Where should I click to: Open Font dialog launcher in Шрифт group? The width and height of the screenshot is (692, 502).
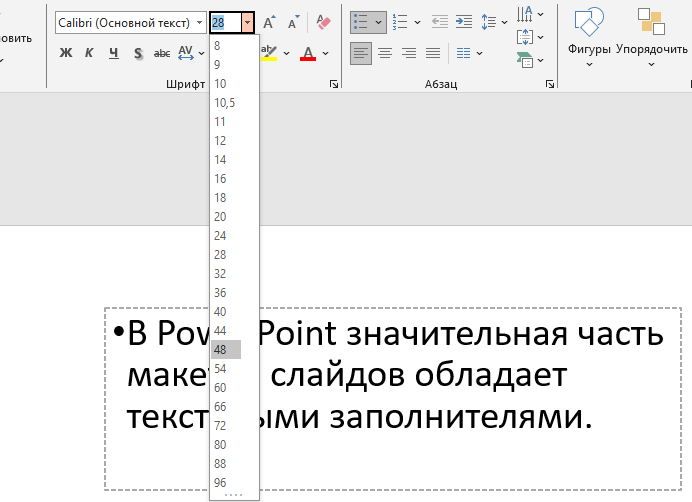(x=334, y=84)
